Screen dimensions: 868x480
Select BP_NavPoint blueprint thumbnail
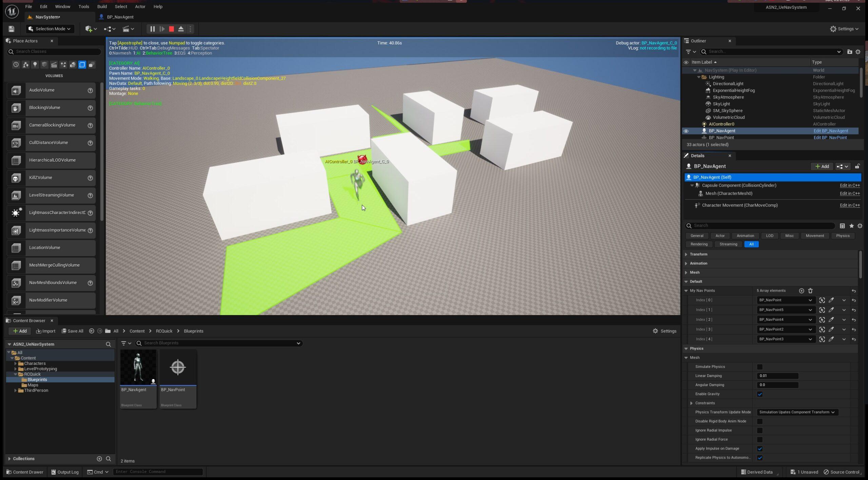click(x=178, y=368)
